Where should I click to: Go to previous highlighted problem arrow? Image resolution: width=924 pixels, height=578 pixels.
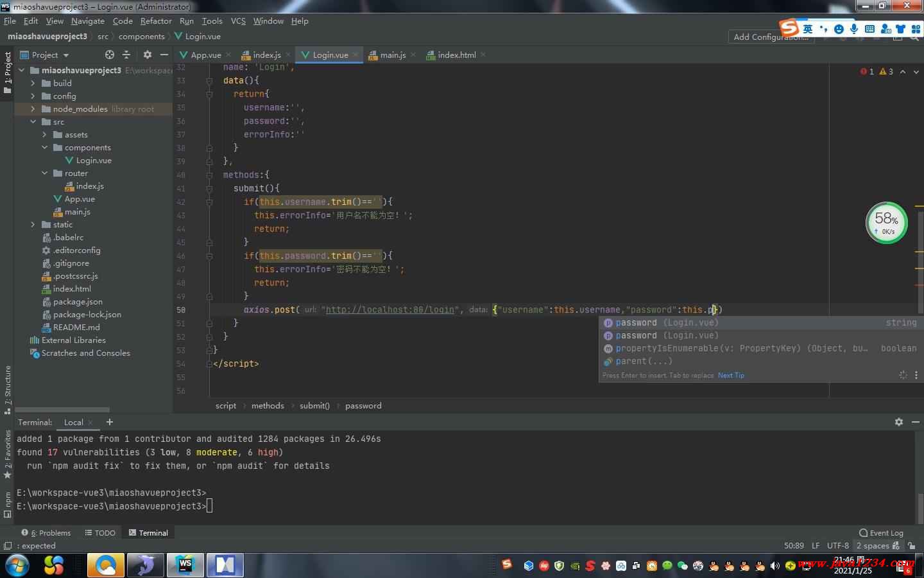click(x=903, y=71)
